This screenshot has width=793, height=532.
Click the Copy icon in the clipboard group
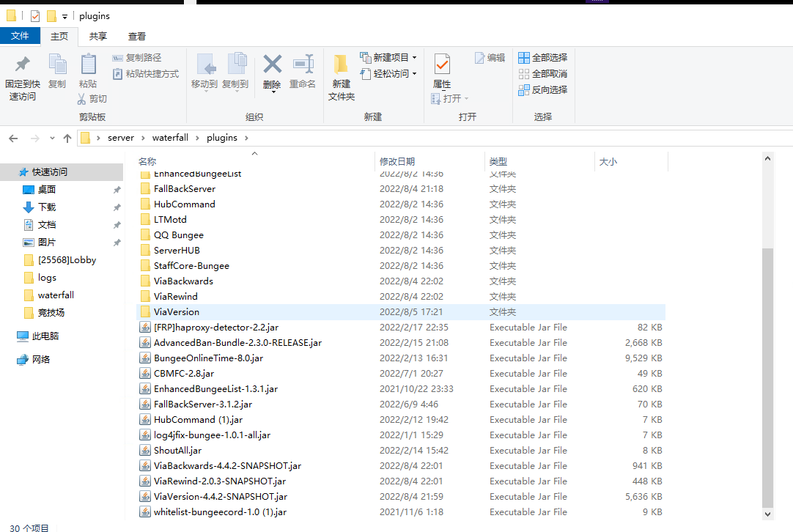point(57,64)
